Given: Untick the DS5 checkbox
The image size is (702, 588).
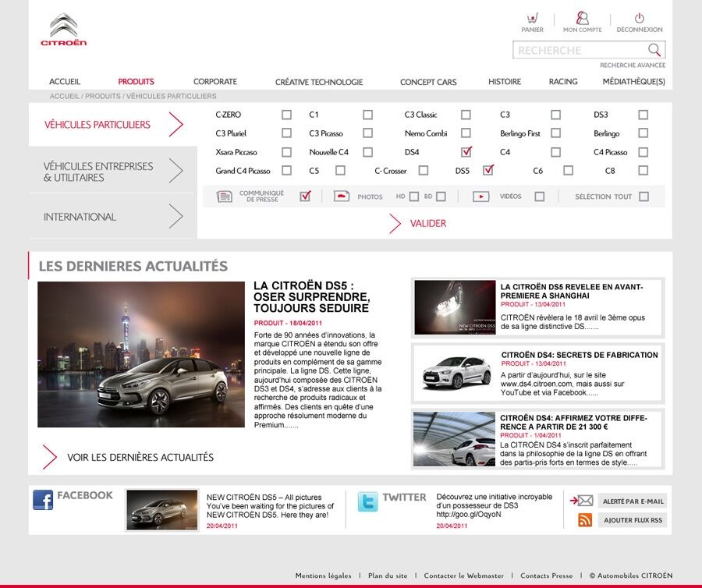Looking at the screenshot, I should tap(488, 170).
